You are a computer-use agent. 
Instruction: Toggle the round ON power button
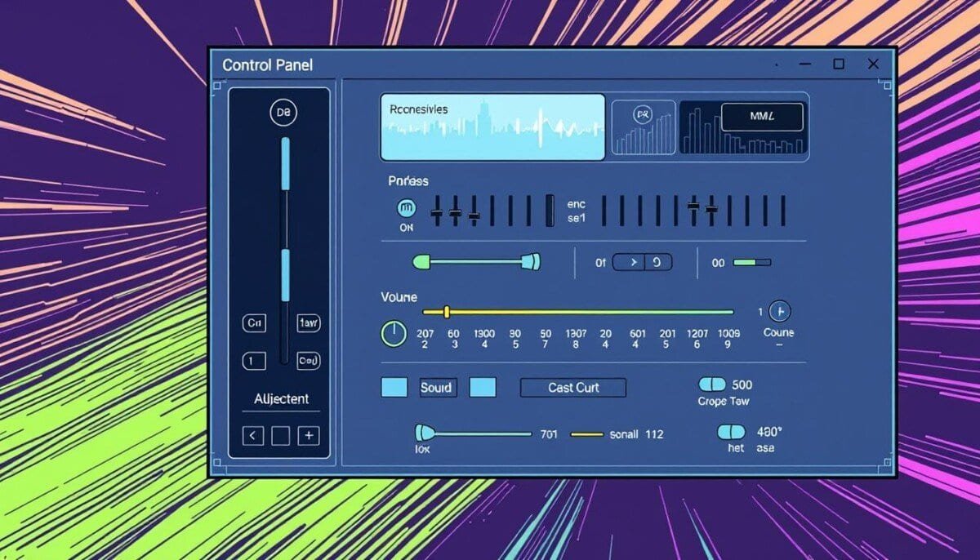[x=406, y=208]
